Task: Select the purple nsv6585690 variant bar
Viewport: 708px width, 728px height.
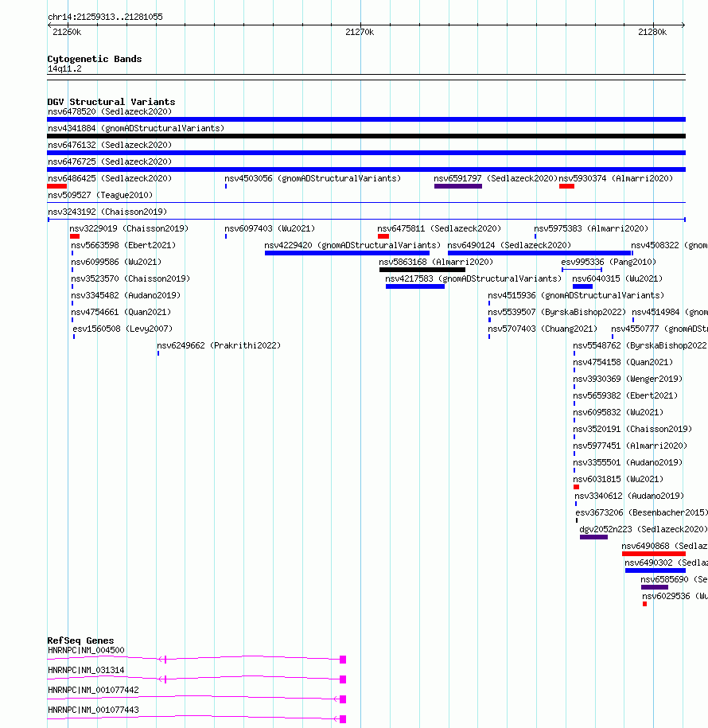Action: click(x=655, y=587)
